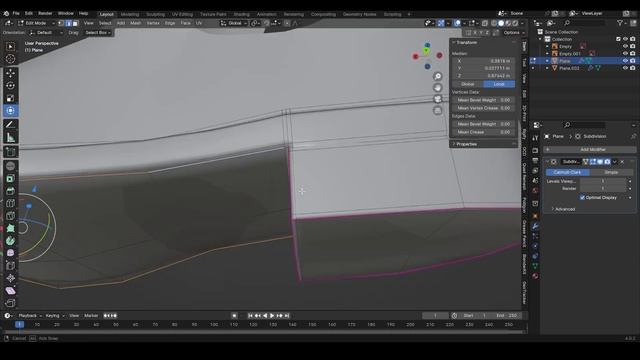Open the File menu
The width and height of the screenshot is (640, 360).
click(16, 13)
